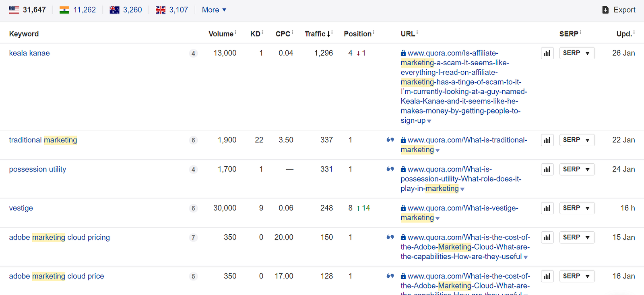The image size is (644, 295).
Task: Click KD column info icon
Action: pos(262,32)
